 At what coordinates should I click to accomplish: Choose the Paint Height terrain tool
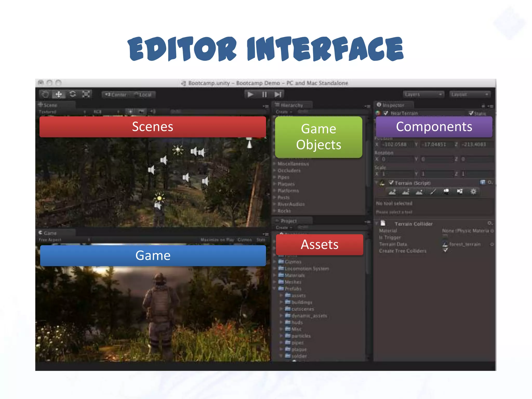click(406, 192)
